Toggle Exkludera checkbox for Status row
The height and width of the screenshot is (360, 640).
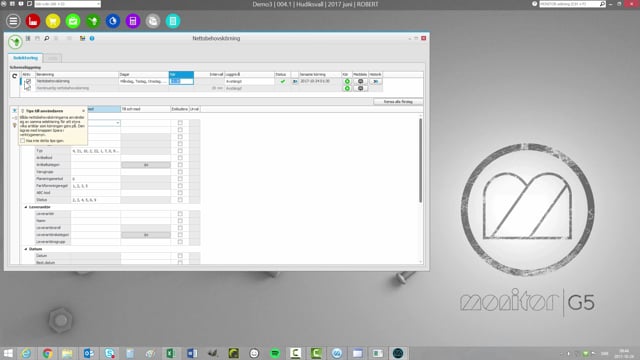pos(180,200)
